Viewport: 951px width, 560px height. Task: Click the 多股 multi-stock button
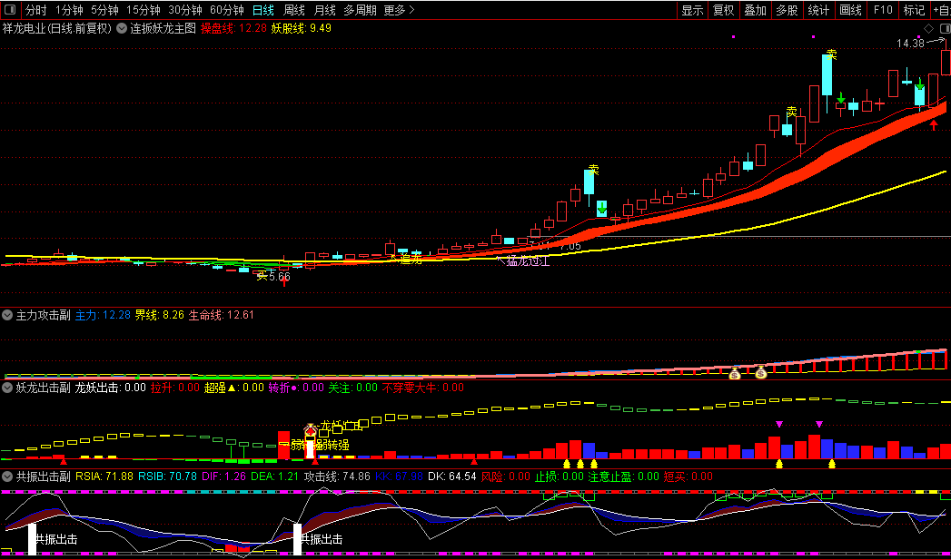coord(787,10)
